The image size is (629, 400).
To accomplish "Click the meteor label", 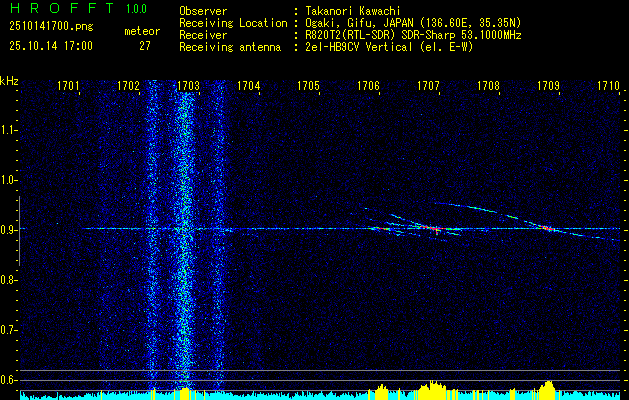I will (142, 31).
